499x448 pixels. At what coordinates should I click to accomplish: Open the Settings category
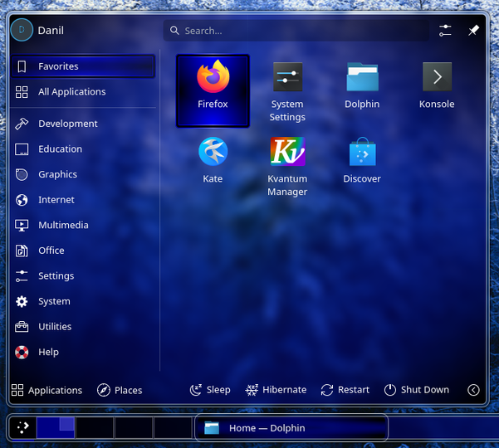[83, 276]
